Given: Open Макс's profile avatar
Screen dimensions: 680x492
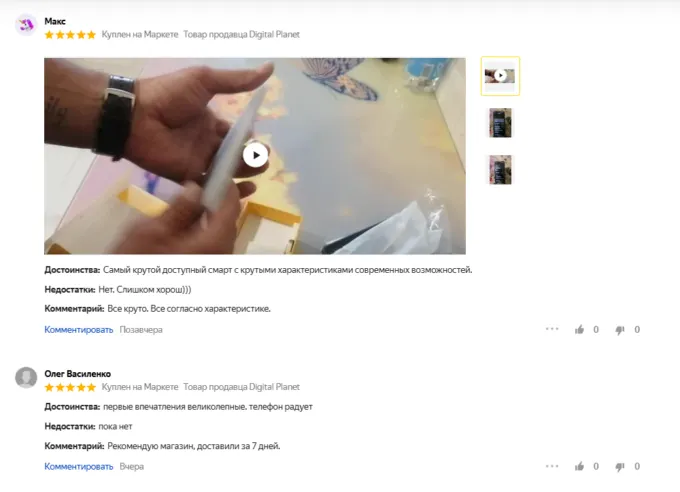Looking at the screenshot, I should pos(26,24).
